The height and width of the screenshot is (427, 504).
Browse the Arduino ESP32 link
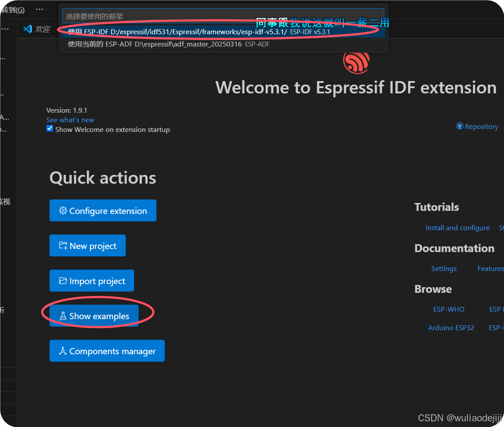click(451, 327)
